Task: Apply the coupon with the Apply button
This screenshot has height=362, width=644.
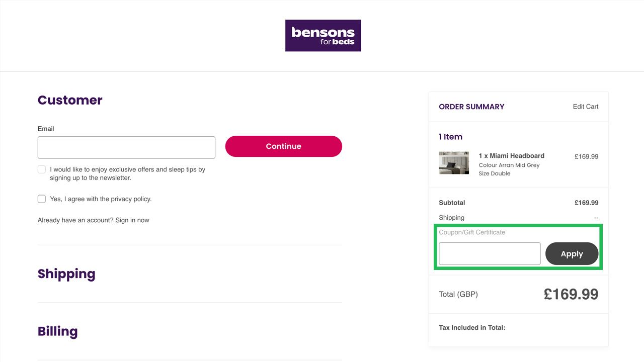Action: point(572,254)
